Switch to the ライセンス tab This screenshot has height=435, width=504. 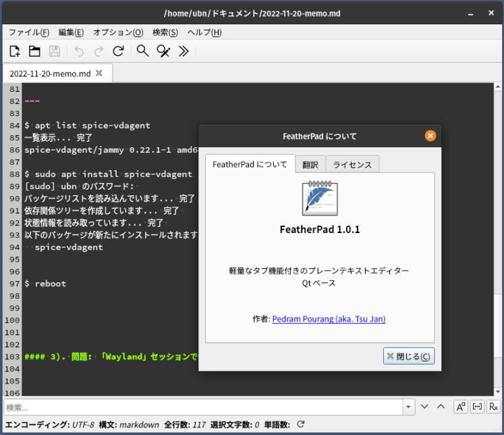click(x=352, y=165)
